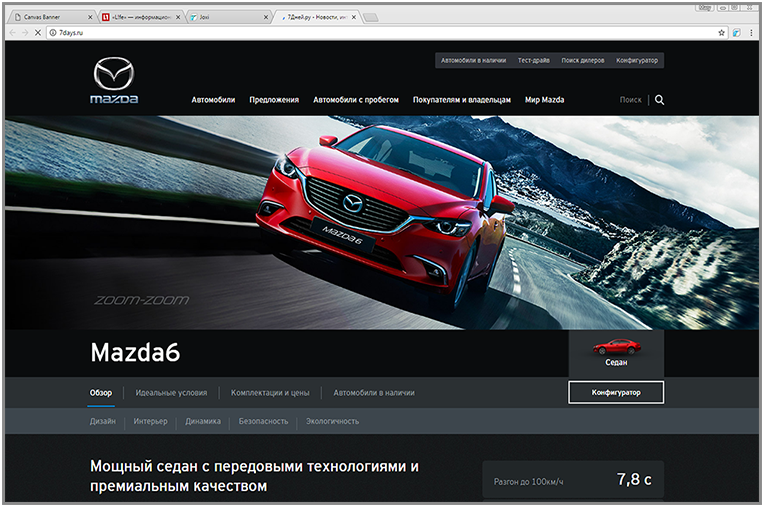Screen dimensions: 764x507
Task: Switch to the Canvas Banner tab
Action: click(51, 17)
